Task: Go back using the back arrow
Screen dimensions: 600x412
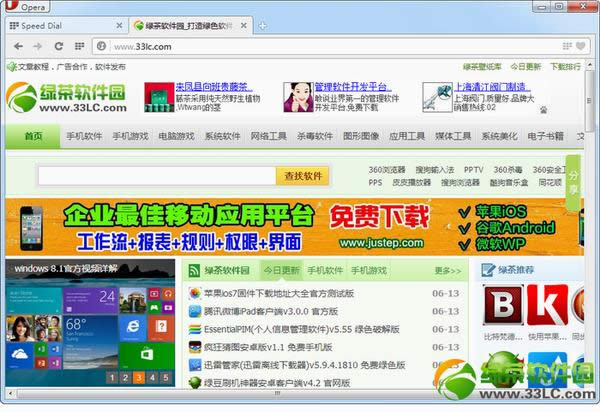Action: [x=18, y=47]
